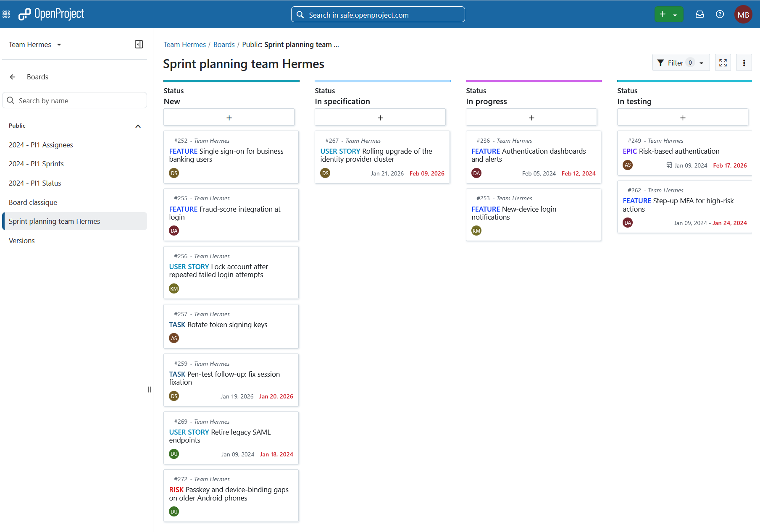Click DA avatar on card #262

point(628,223)
